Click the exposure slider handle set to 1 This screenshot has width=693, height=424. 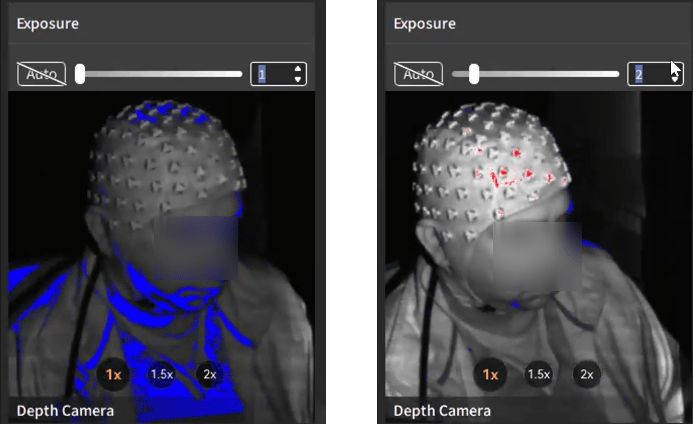[x=80, y=73]
